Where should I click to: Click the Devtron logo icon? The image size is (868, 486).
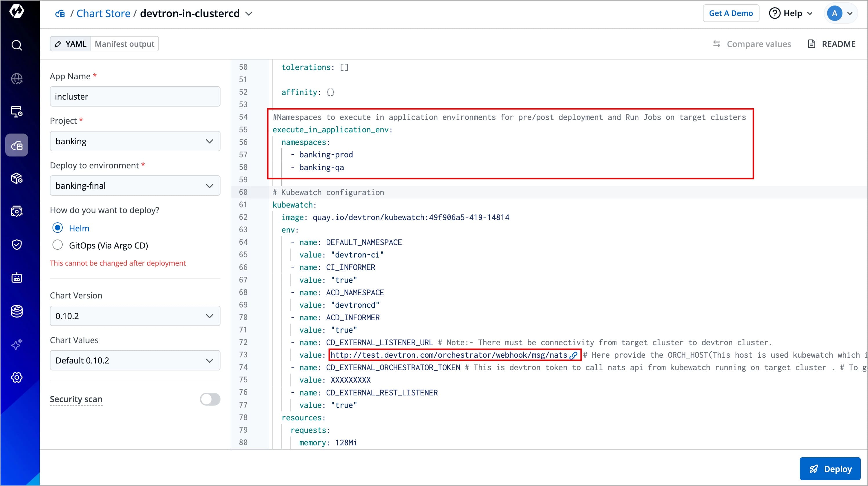click(x=17, y=11)
